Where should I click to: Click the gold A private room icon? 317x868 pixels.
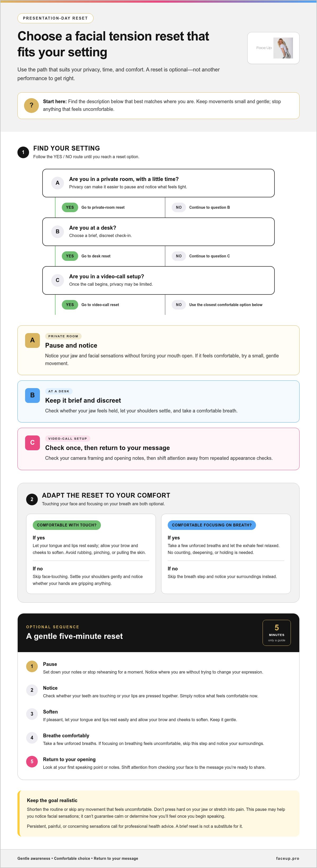[x=32, y=340]
